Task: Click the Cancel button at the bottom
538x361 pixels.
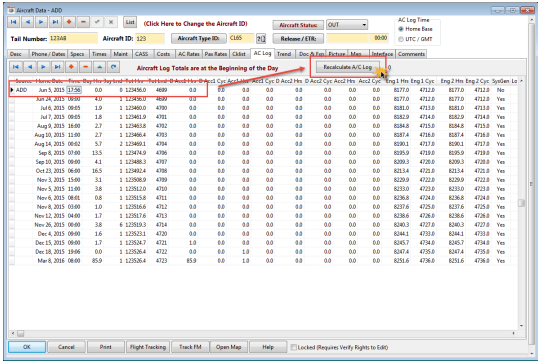Action: pos(66,347)
